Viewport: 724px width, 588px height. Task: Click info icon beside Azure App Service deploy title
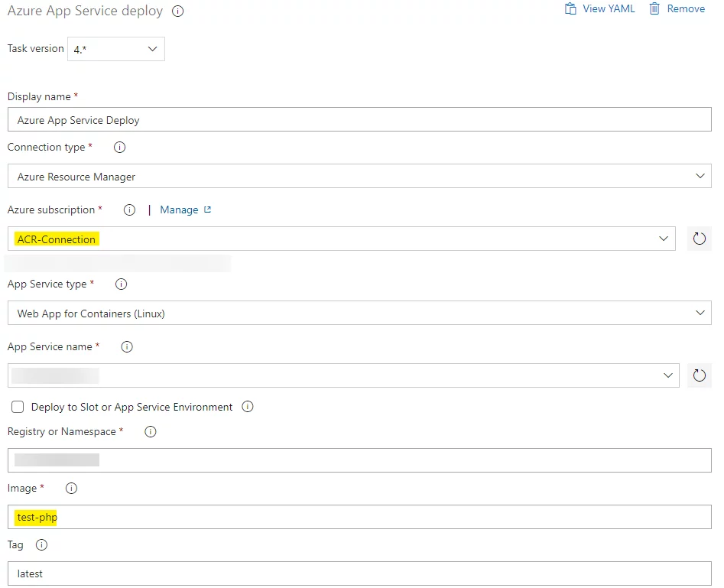tap(178, 11)
